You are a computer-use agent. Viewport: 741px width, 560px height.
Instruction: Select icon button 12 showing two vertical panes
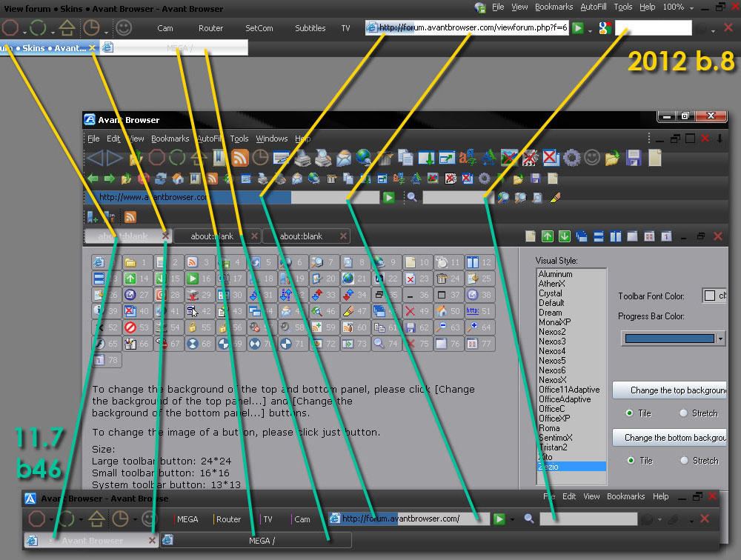coord(479,261)
